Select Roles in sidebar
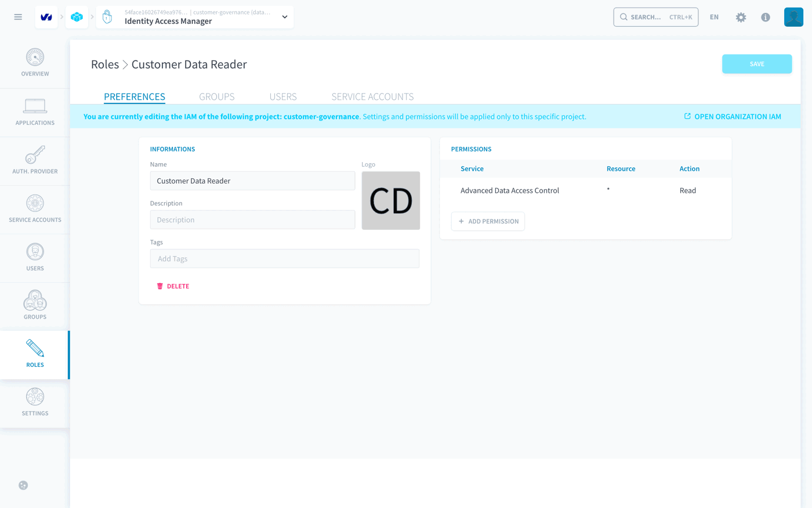 click(35, 355)
